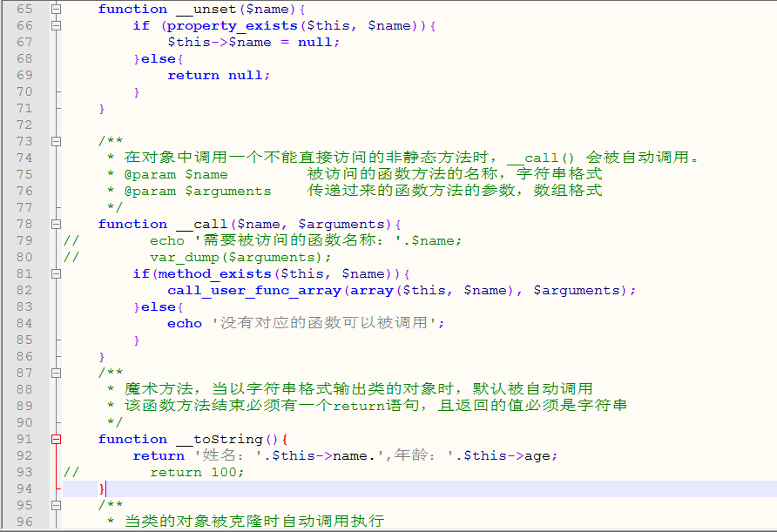Collapse the comment block fold on line 73
The height and width of the screenshot is (532, 777).
pyautogui.click(x=56, y=142)
